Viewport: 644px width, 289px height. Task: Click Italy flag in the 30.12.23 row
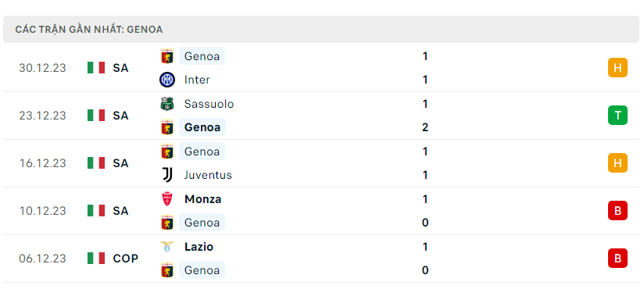pyautogui.click(x=96, y=68)
